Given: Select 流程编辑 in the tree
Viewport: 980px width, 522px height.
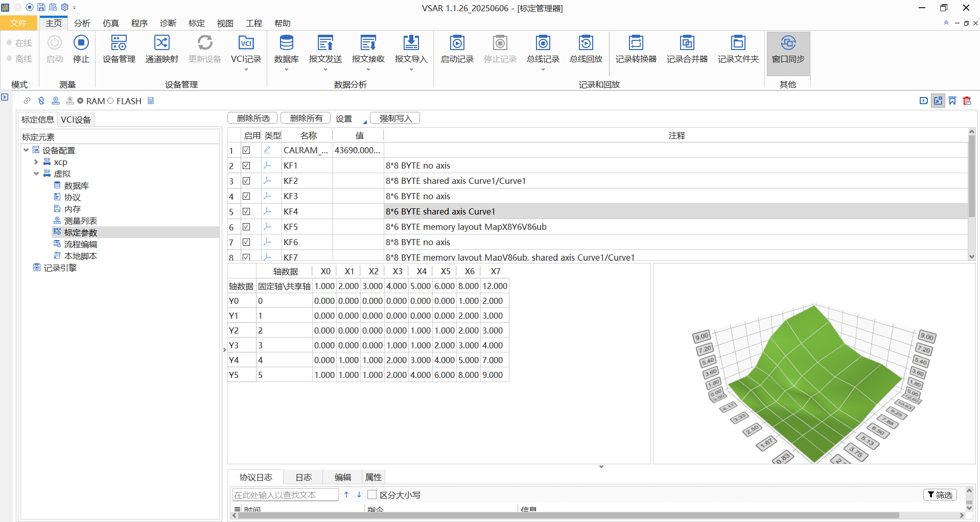Looking at the screenshot, I should [81, 244].
